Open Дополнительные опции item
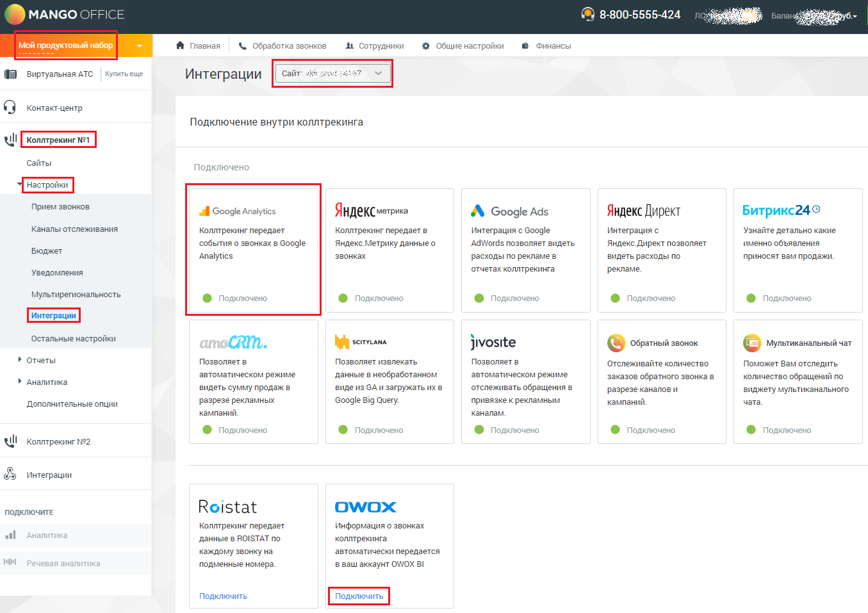This screenshot has height=613, width=868. tap(72, 404)
